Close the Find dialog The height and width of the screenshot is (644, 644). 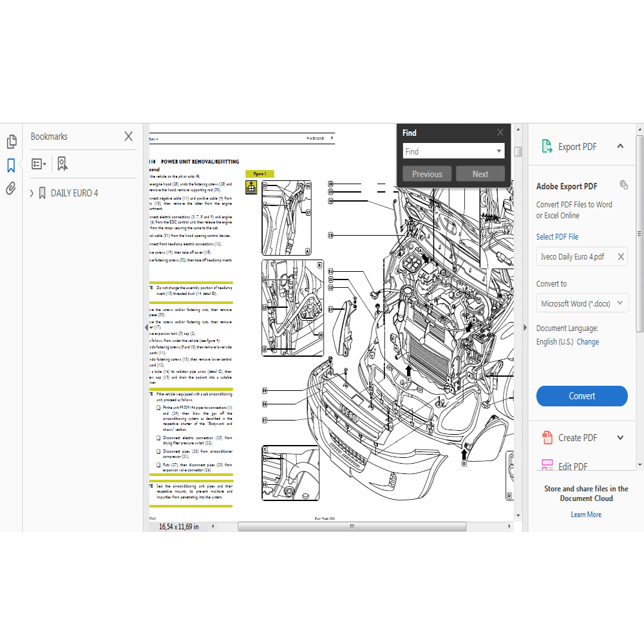(x=500, y=132)
